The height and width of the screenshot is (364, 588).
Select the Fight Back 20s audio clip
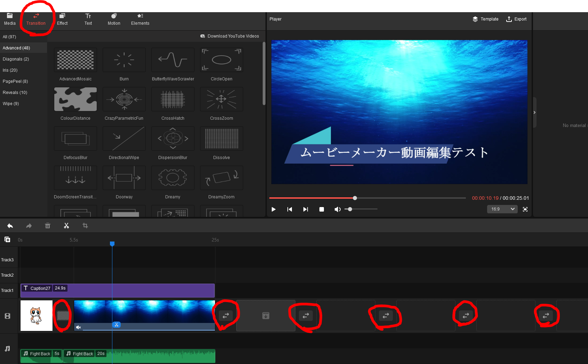tap(140, 356)
